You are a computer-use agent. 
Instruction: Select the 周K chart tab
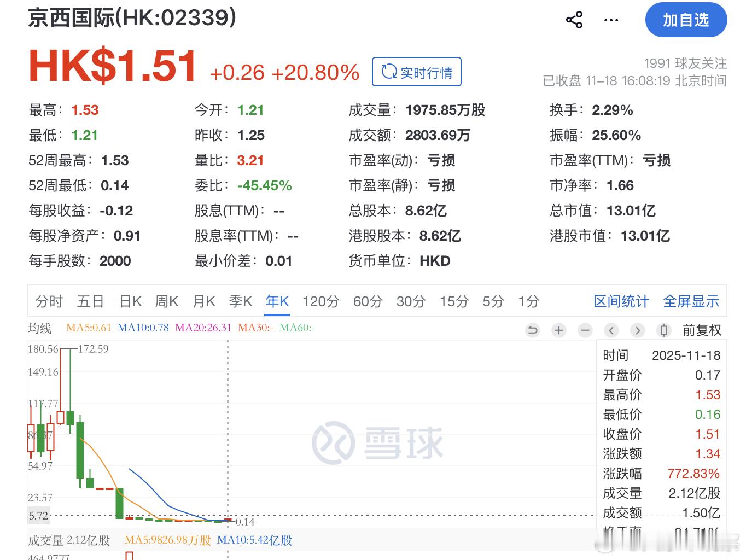[167, 301]
